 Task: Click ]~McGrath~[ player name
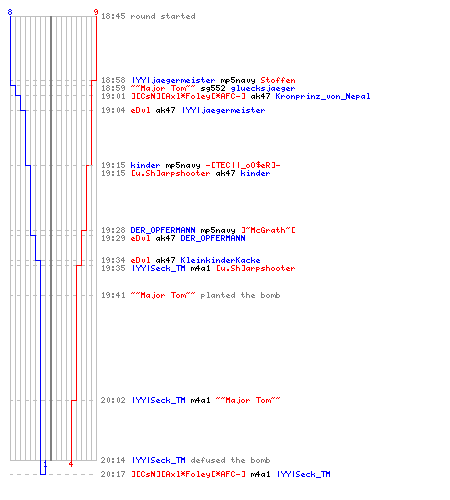pyautogui.click(x=268, y=230)
